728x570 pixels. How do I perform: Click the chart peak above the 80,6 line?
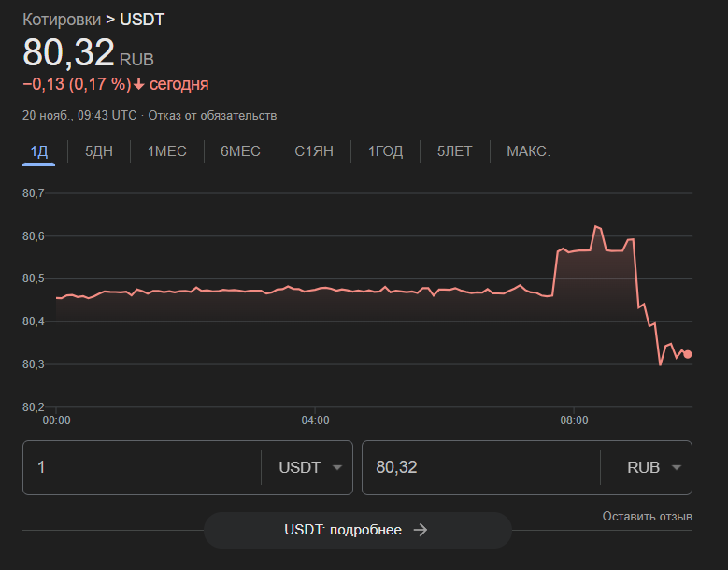(x=596, y=226)
